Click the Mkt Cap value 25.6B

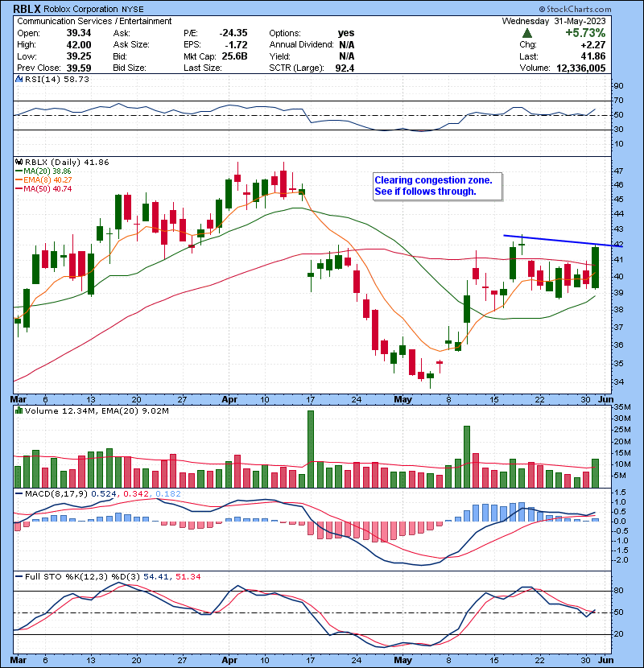click(234, 56)
